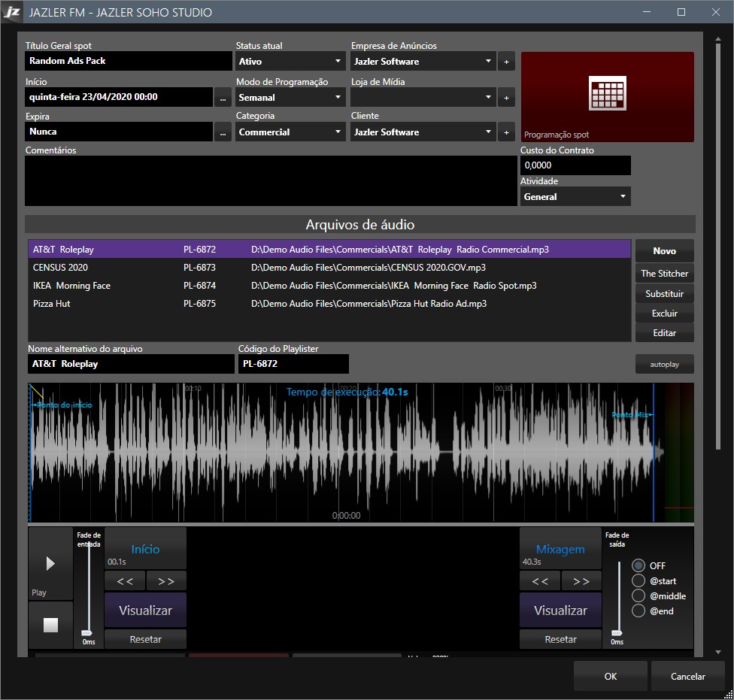The width and height of the screenshot is (734, 700).
Task: Expand the Atividade General dropdown
Action: tap(575, 197)
